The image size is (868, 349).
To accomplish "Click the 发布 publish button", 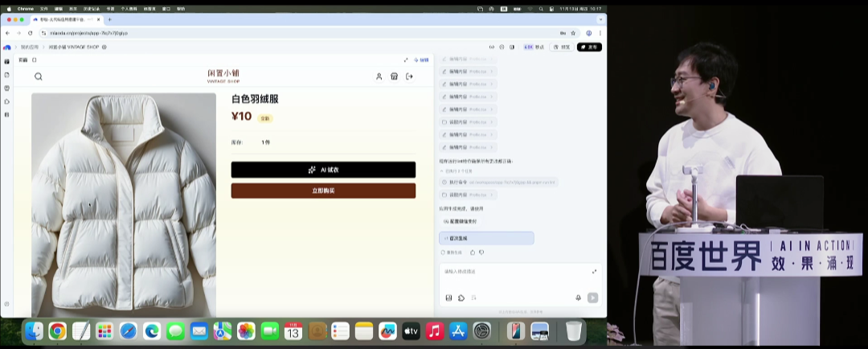I will pyautogui.click(x=589, y=47).
